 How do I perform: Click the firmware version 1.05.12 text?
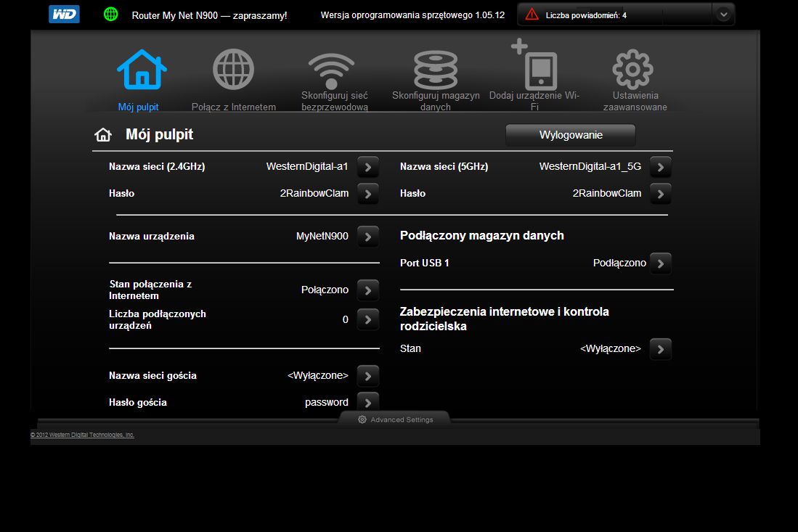(412, 15)
